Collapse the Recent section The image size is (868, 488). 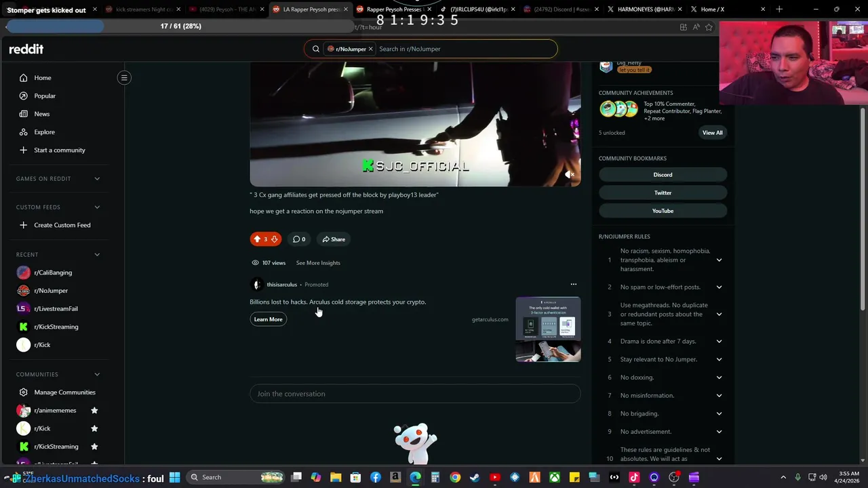point(97,255)
